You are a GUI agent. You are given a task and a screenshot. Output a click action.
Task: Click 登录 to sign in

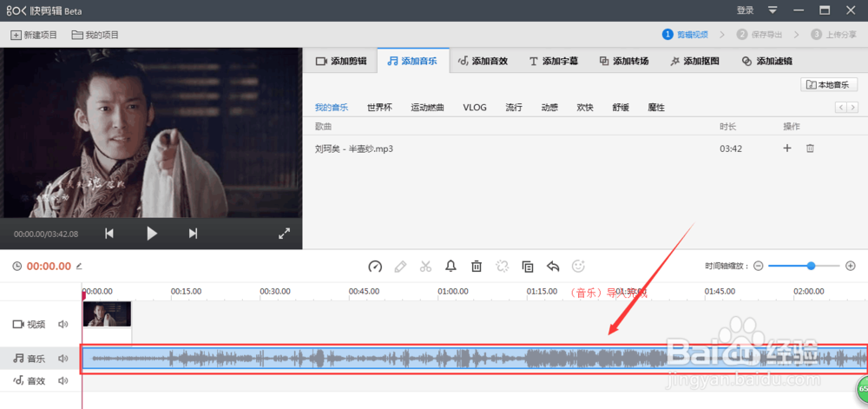tap(745, 10)
